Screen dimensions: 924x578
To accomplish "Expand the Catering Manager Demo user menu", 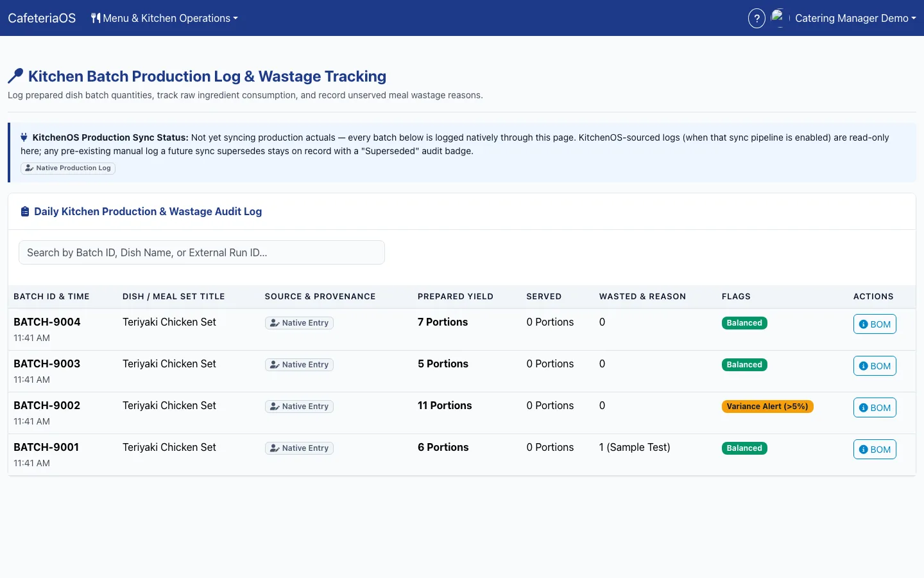I will coord(855,18).
